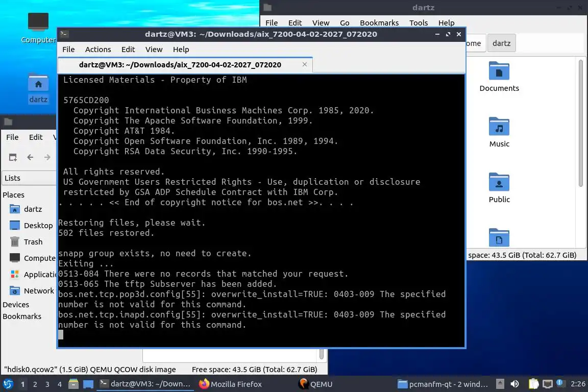This screenshot has height=392, width=588.
Task: Click the update notifier tray icon
Action: click(x=560, y=383)
